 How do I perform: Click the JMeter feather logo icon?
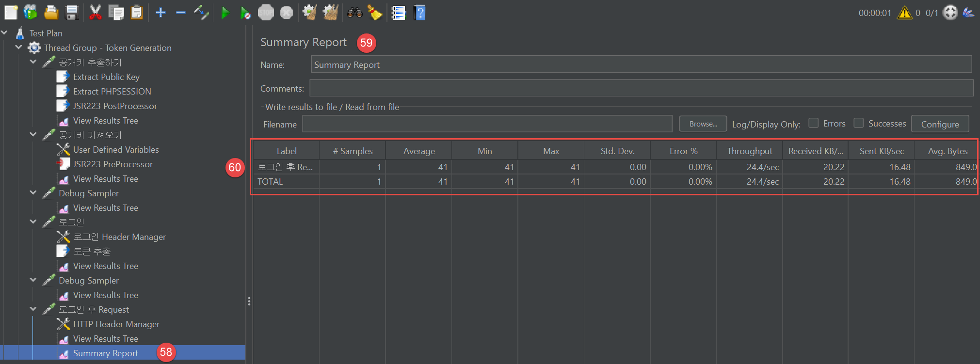968,13
